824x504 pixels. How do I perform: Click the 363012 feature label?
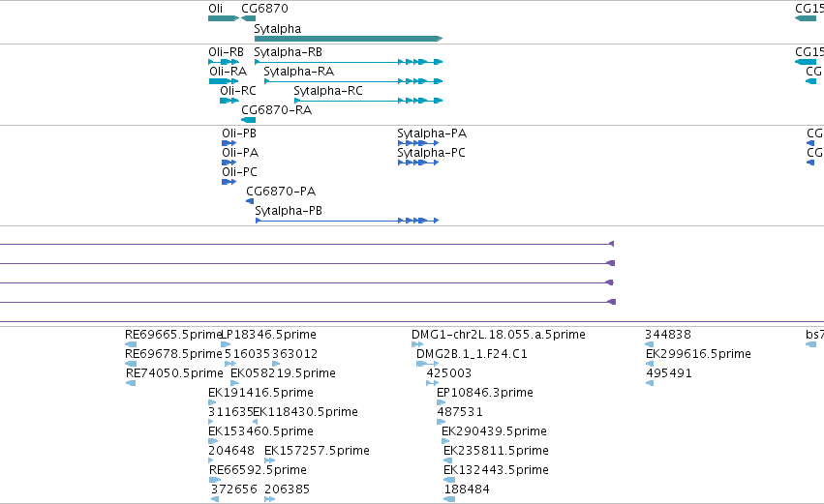294,354
